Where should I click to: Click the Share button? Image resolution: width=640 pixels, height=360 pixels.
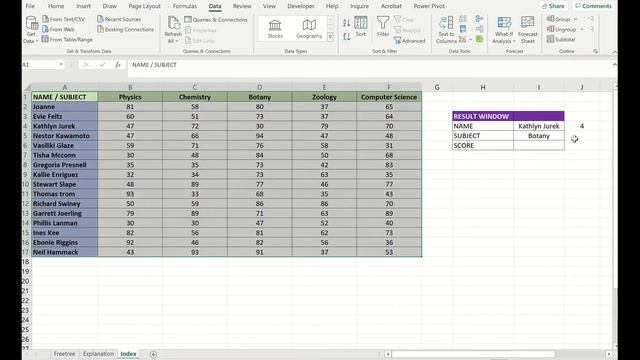coord(553,6)
